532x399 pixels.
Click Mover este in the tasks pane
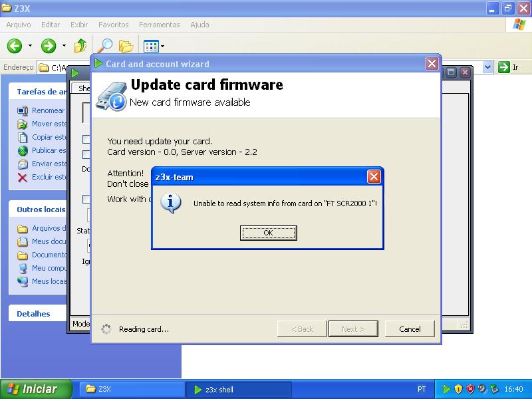click(49, 124)
